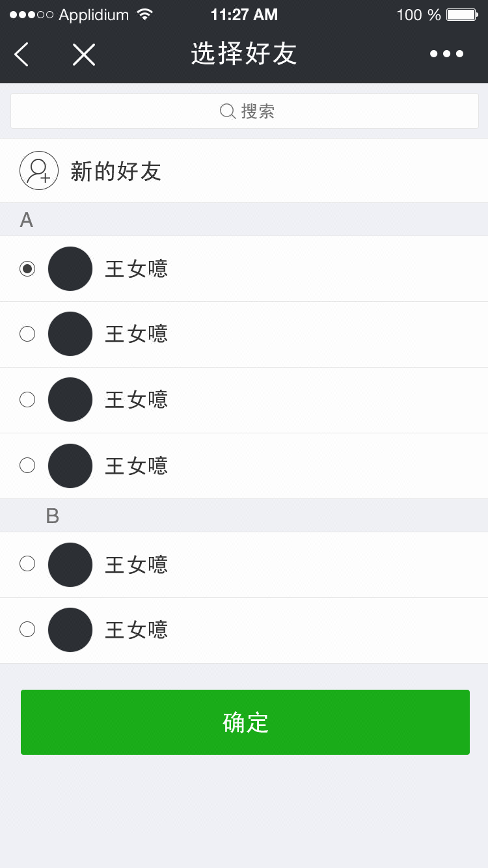This screenshot has width=488, height=868.
Task: Tap the back arrow in header
Action: (21, 55)
